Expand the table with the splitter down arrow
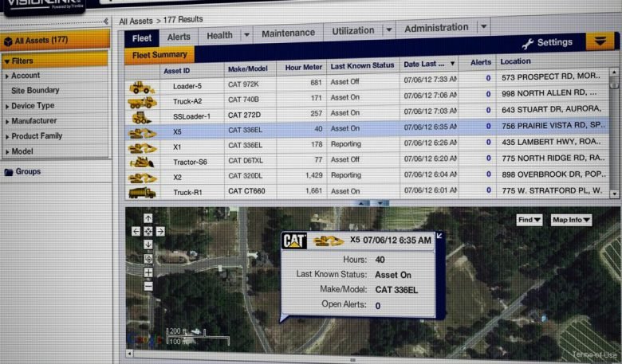The image size is (622, 364). pyautogui.click(x=380, y=203)
